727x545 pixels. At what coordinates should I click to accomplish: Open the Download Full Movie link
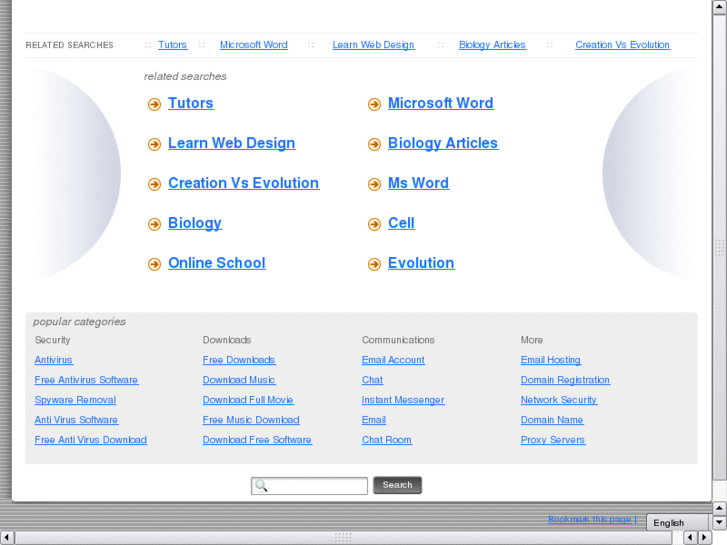click(248, 400)
